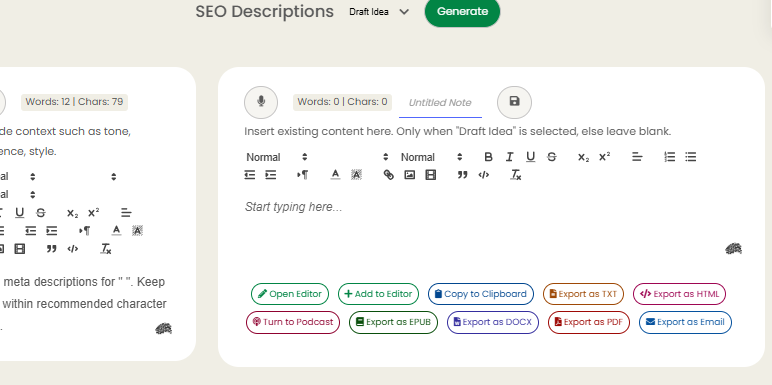
Task: Toggle italic in right editor
Action: click(x=509, y=157)
